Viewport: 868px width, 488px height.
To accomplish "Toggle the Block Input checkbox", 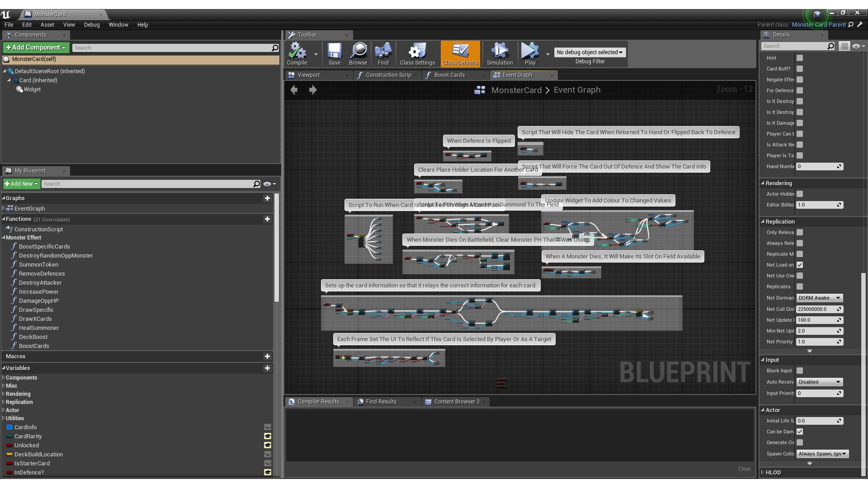I will point(800,371).
